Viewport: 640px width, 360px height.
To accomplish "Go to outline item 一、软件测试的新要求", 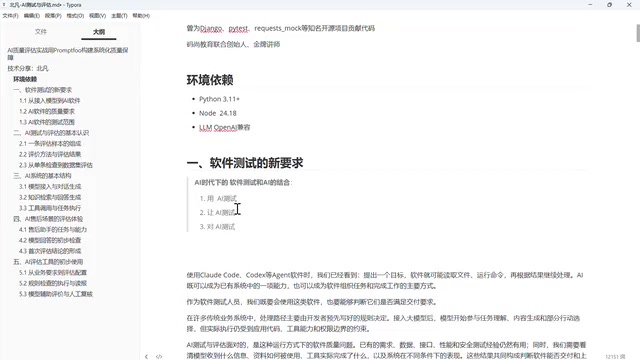I will click(42, 90).
